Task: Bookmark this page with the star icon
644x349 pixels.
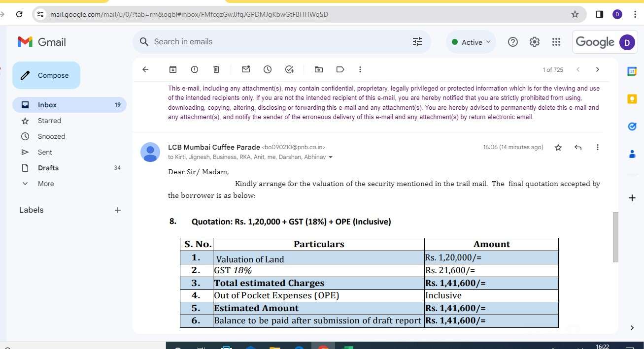Action: pos(575,14)
